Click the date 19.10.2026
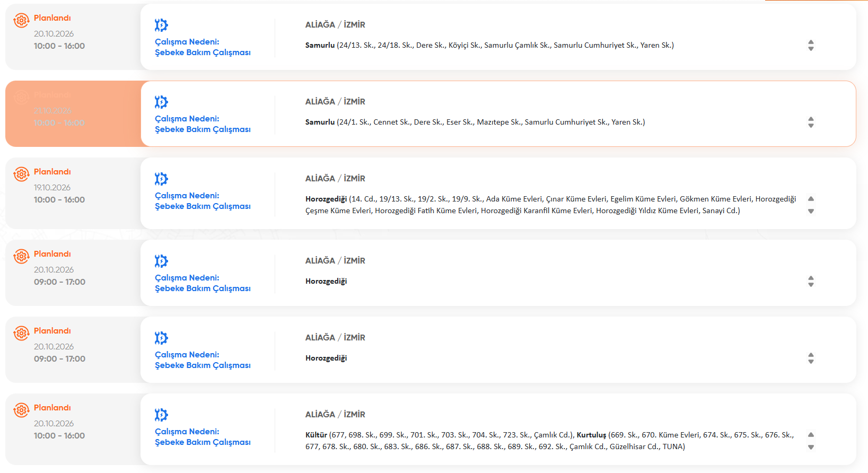Viewport: 868px width, 473px height. [52, 188]
